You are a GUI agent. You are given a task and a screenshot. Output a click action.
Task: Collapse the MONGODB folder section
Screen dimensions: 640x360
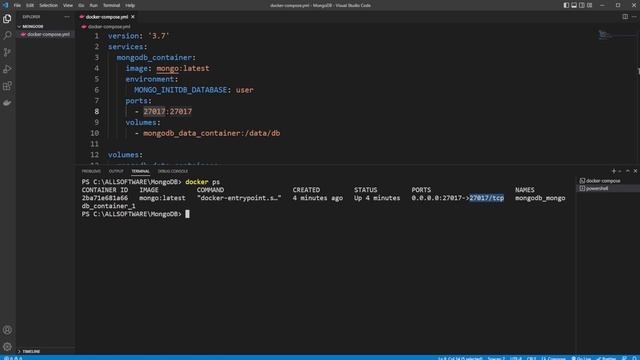(x=45, y=27)
